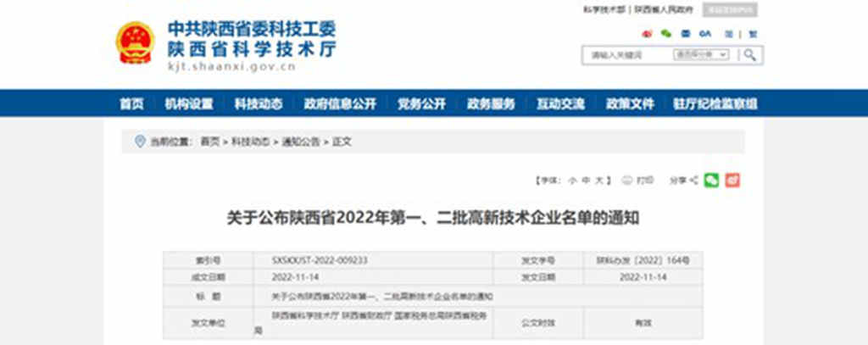Click the 打印 print link
This screenshot has width=868, height=345.
tap(644, 181)
